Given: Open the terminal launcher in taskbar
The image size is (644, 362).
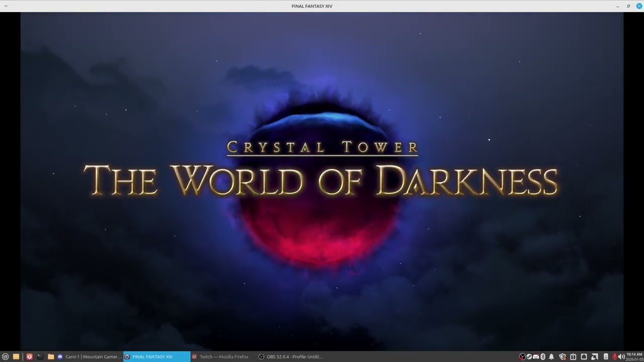Looking at the screenshot, I should point(40,356).
